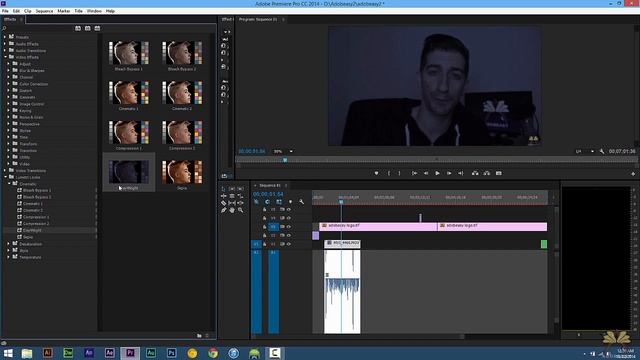Click the Mark Out button
The width and height of the screenshot is (640, 360).
(399, 173)
